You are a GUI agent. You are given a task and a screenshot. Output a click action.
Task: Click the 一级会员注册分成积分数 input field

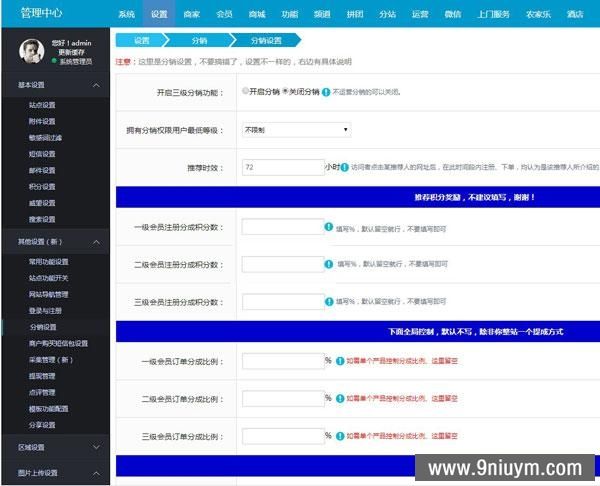283,227
